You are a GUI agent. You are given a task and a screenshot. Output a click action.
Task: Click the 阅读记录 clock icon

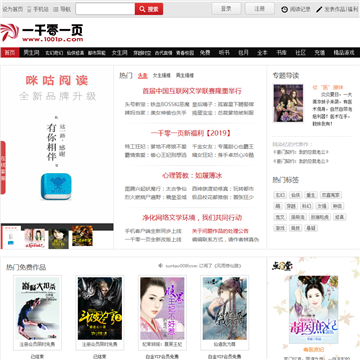[x=284, y=9]
